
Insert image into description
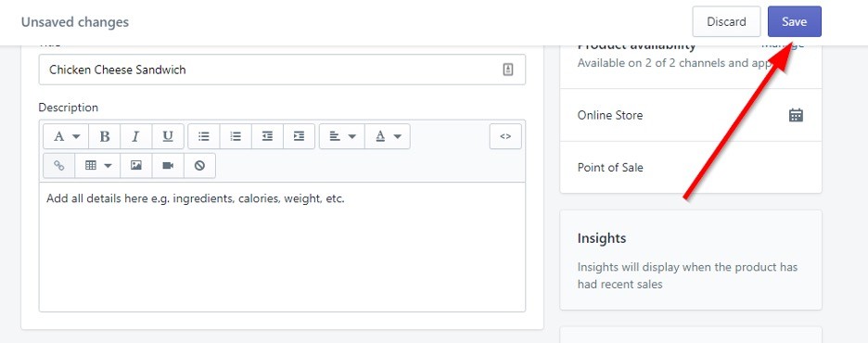coord(136,165)
